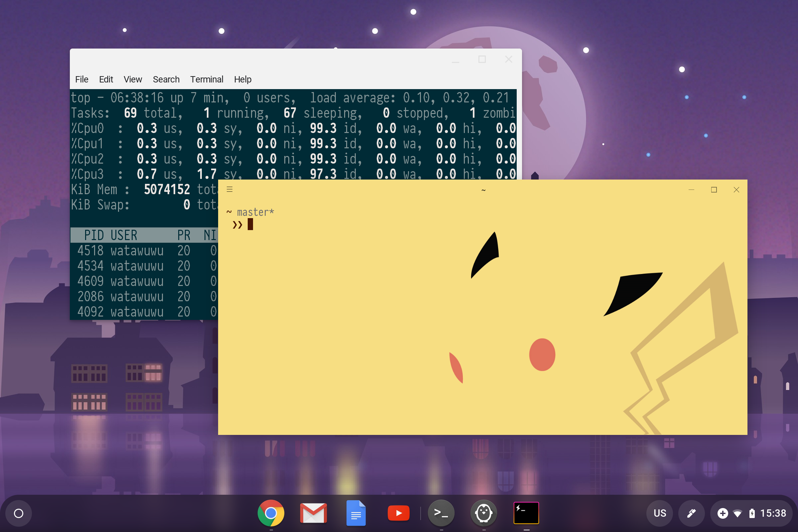Maximize the yellow terminal window
The width and height of the screenshot is (798, 532).
[x=714, y=190]
